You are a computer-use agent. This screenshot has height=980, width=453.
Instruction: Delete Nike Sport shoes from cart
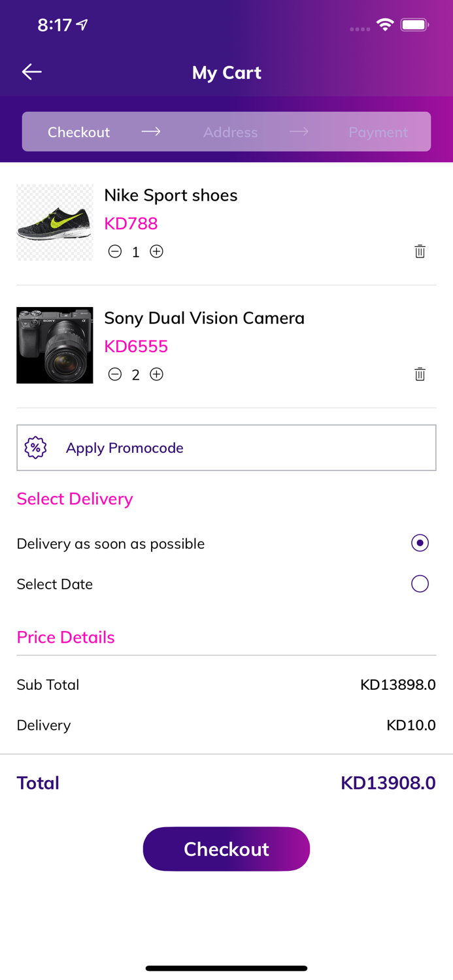(420, 252)
